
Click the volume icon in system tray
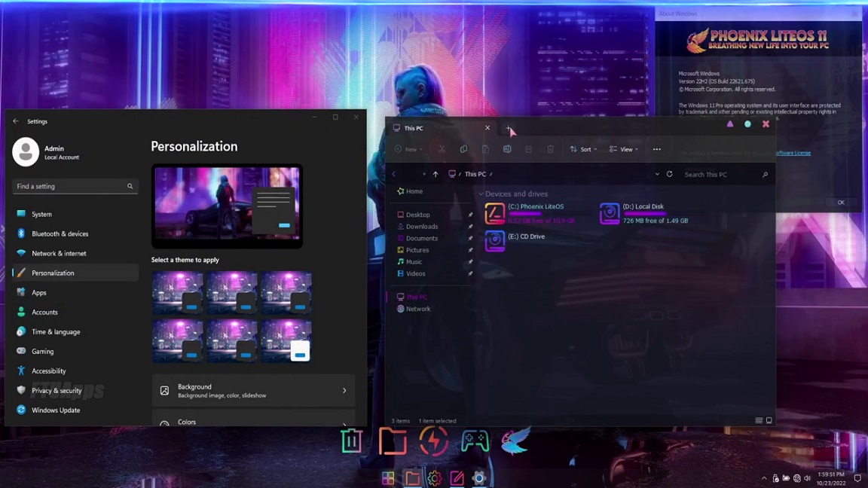(808, 478)
